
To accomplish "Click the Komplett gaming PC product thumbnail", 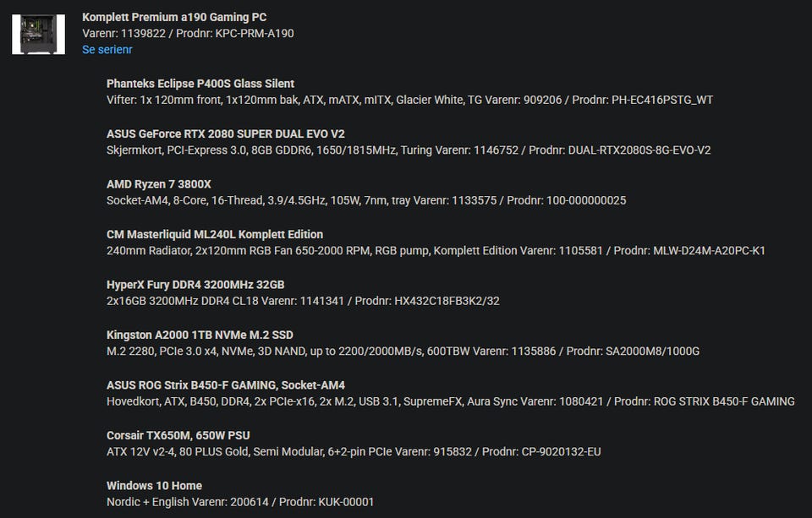I will point(38,34).
